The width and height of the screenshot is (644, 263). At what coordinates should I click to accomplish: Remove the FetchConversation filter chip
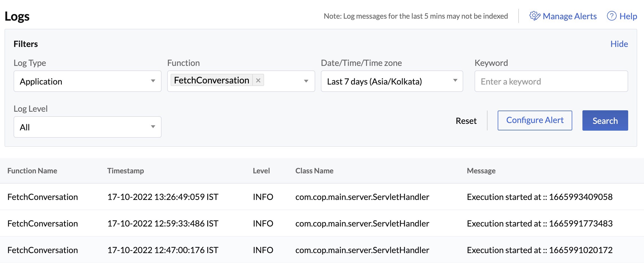258,80
